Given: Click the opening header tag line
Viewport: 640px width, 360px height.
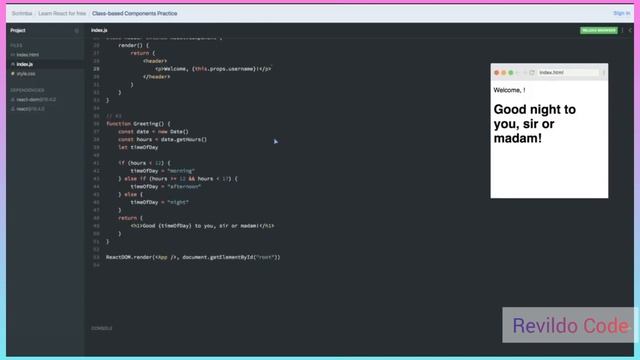Looking at the screenshot, I should (x=155, y=61).
